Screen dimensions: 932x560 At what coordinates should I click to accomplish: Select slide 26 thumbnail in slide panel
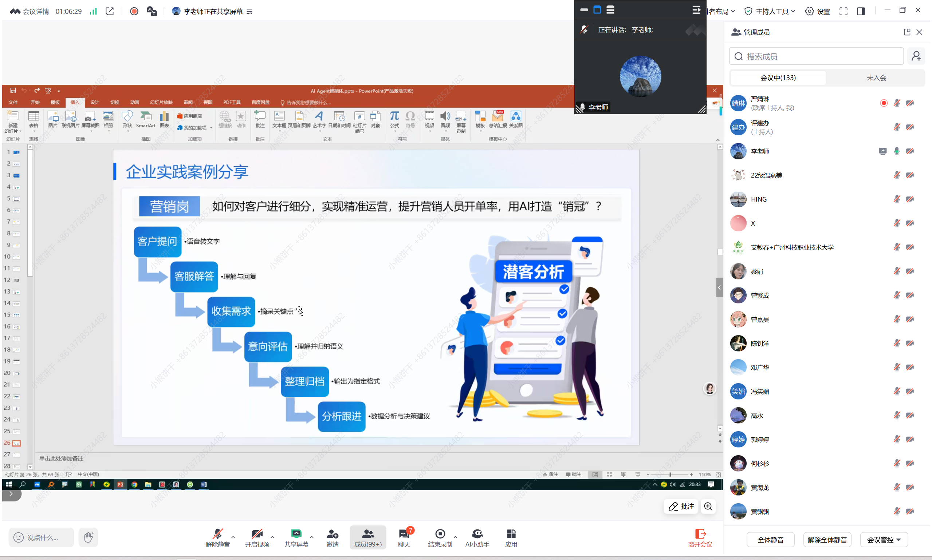(x=16, y=443)
